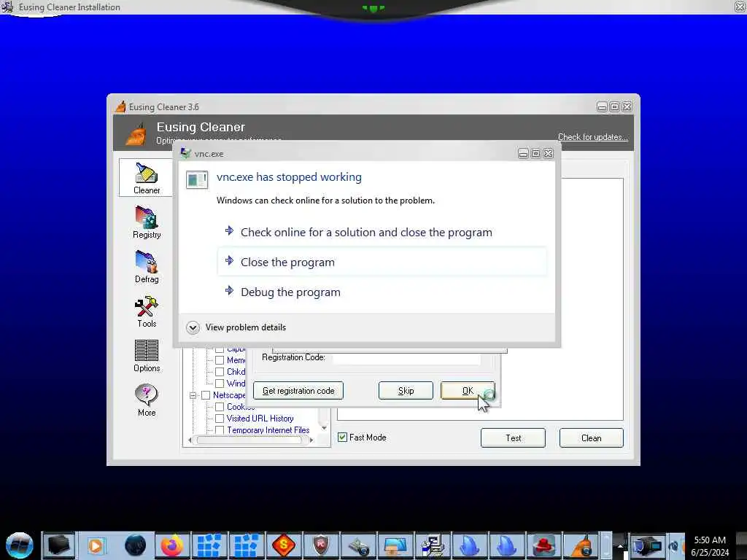Click the Check for updates link
This screenshot has height=560, width=747.
pos(592,137)
